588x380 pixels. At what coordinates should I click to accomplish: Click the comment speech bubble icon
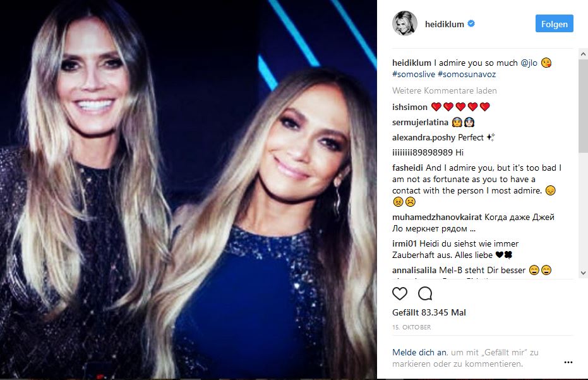point(425,293)
